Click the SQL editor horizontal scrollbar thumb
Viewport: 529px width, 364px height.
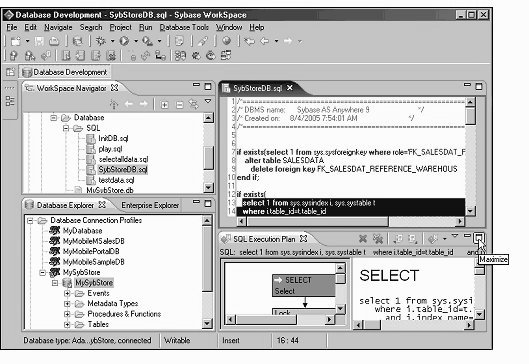317,222
